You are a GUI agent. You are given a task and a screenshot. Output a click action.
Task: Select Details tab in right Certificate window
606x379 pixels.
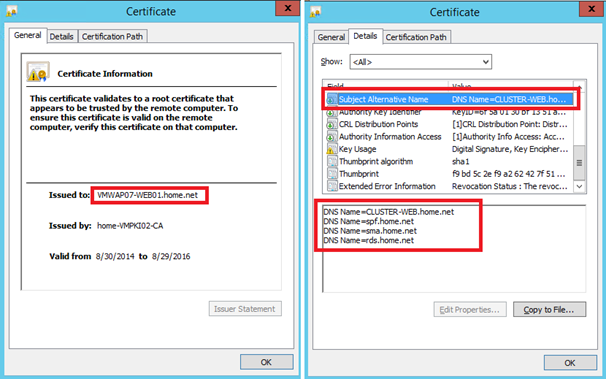(365, 36)
